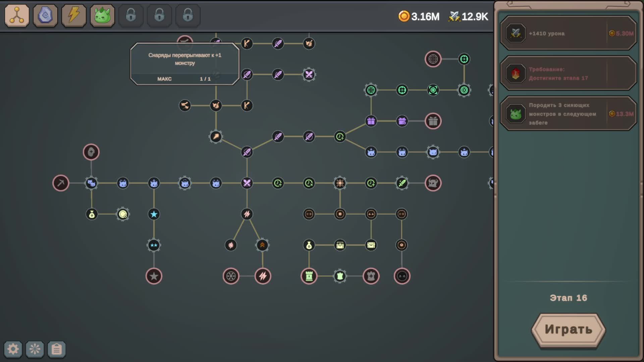Click the large star skill node
The image size is (644, 362).
154,276
